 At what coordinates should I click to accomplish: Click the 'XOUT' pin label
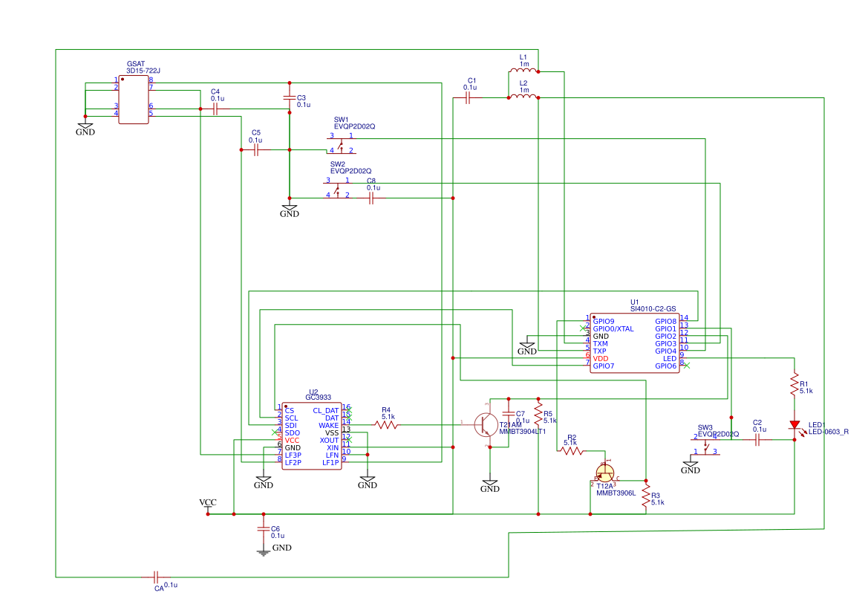(330, 441)
